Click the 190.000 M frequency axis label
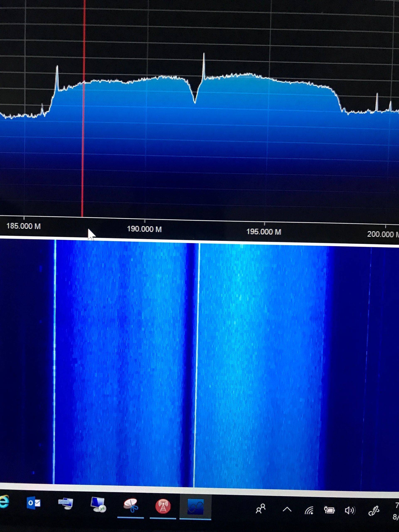This screenshot has height=532, width=399. coord(144,229)
